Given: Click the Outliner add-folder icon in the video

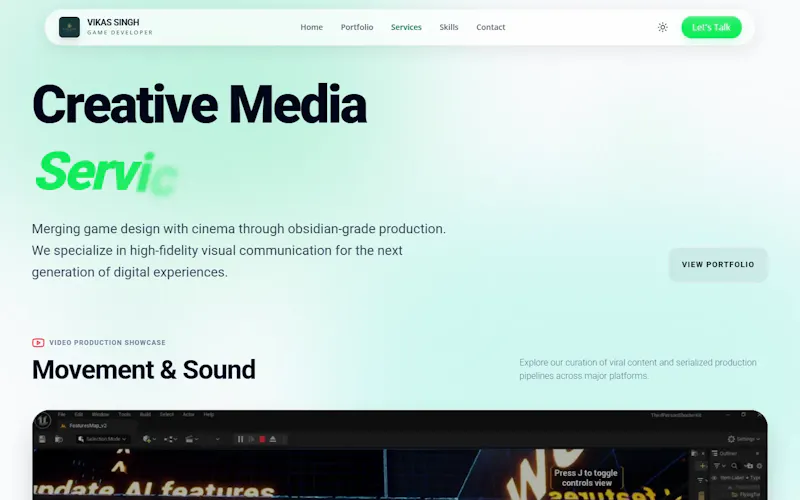Looking at the screenshot, I should coord(748,466).
